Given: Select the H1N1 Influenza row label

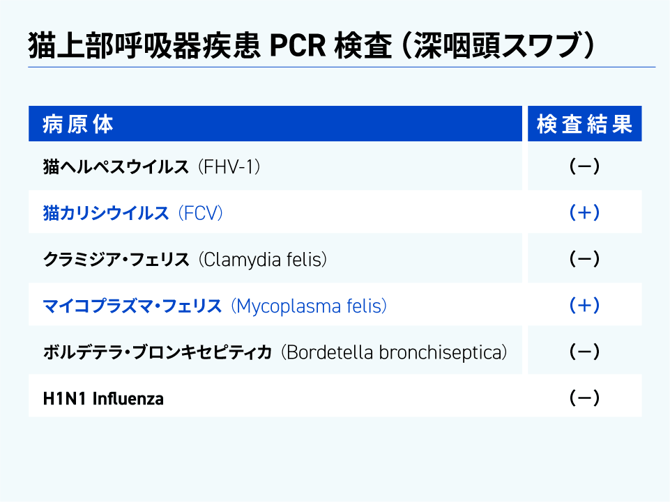Looking at the screenshot, I should (103, 400).
